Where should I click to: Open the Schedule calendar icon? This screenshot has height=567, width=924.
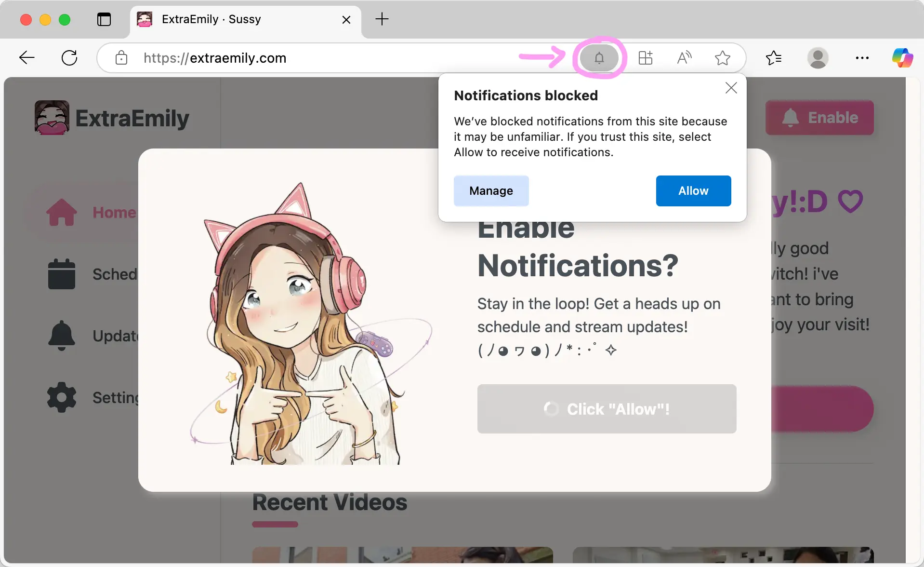pyautogui.click(x=61, y=274)
